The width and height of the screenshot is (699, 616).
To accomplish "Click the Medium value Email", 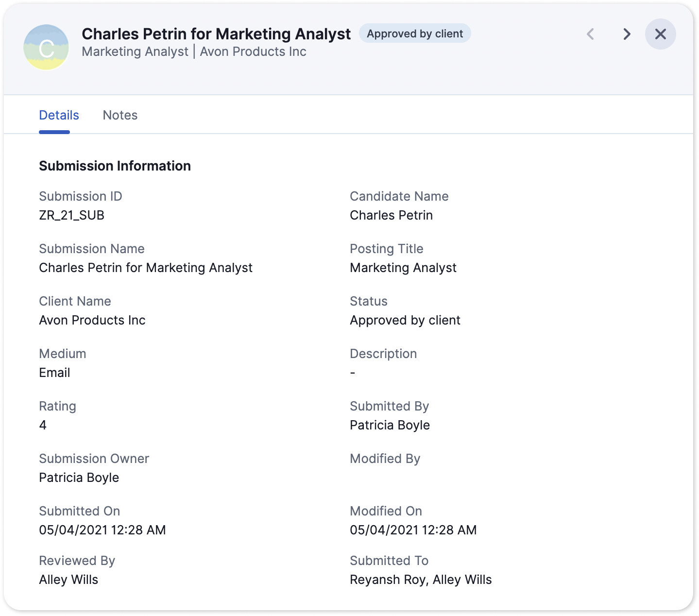I will tap(54, 373).
